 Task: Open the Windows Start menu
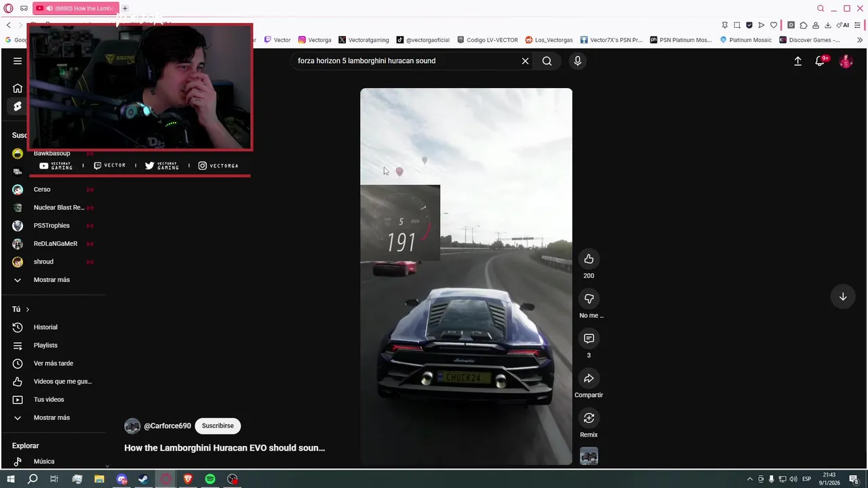(10, 479)
